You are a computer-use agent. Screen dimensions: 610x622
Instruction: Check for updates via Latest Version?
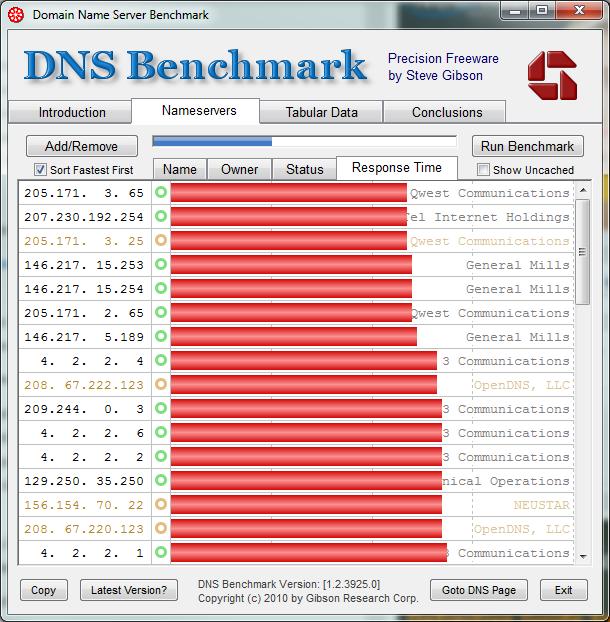pyautogui.click(x=129, y=590)
